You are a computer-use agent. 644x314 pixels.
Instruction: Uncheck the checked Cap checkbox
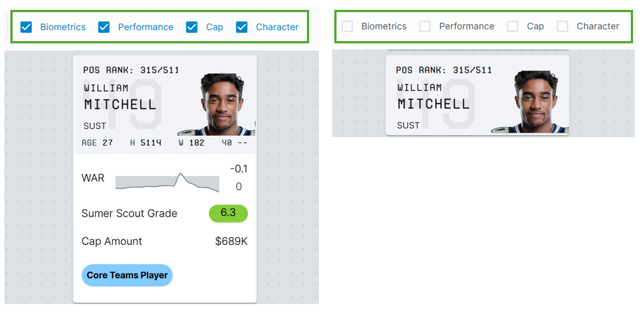pos(192,27)
